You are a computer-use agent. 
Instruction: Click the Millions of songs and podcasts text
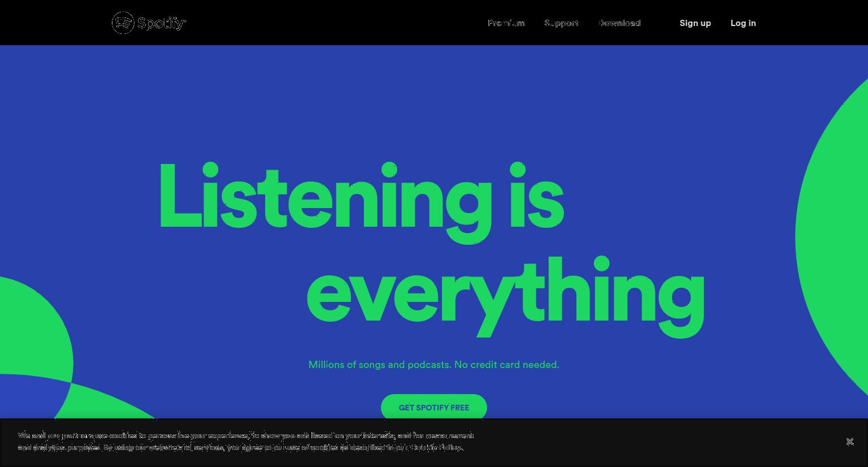(x=434, y=365)
